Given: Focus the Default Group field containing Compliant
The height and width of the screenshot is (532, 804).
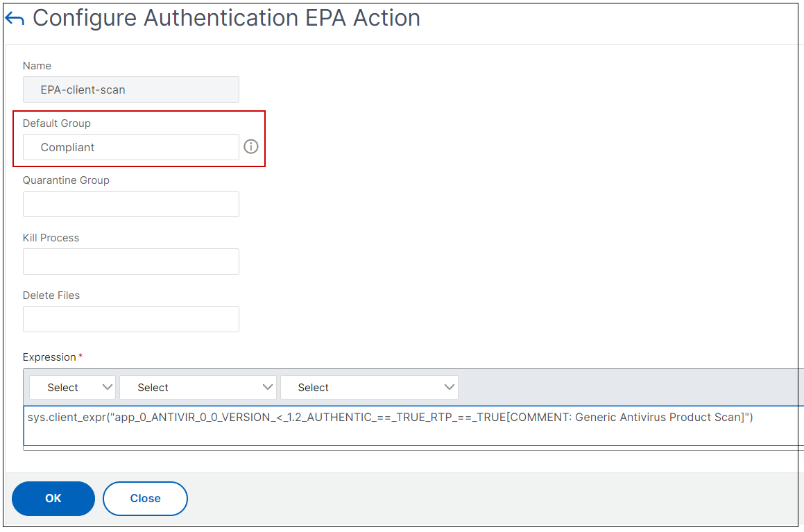Looking at the screenshot, I should tap(131, 147).
